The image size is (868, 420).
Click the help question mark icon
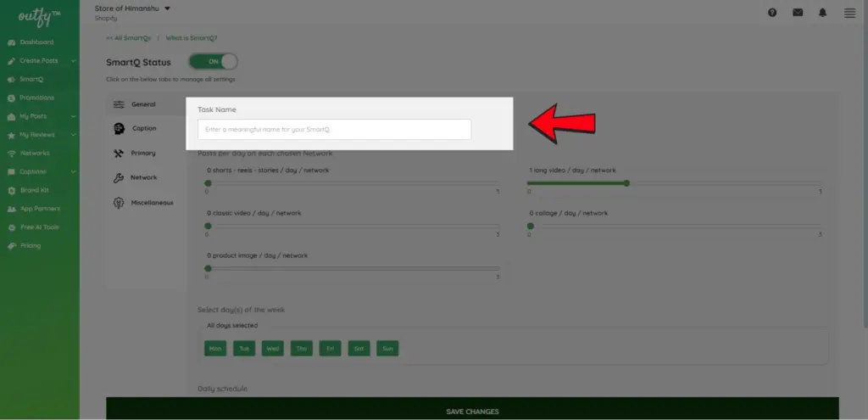772,13
